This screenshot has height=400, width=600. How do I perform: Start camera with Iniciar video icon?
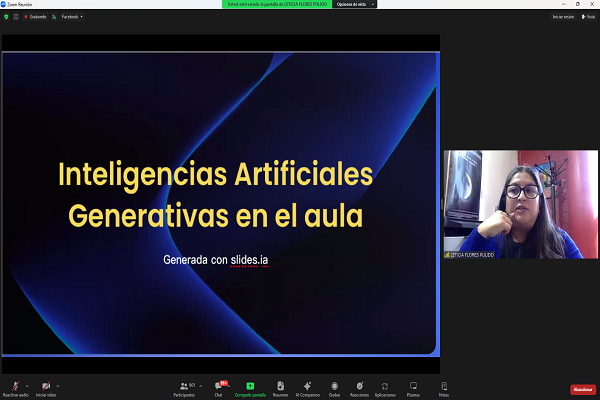pos(46,386)
